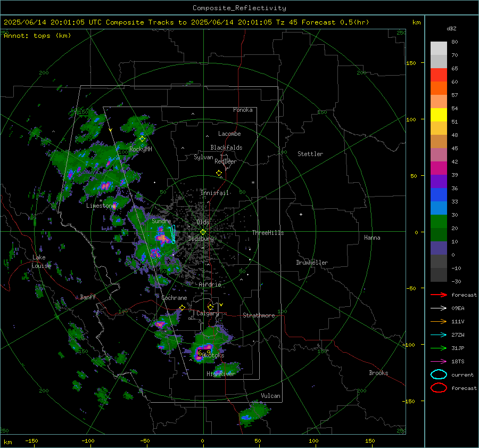Click the Vulcan town label

pos(270,396)
